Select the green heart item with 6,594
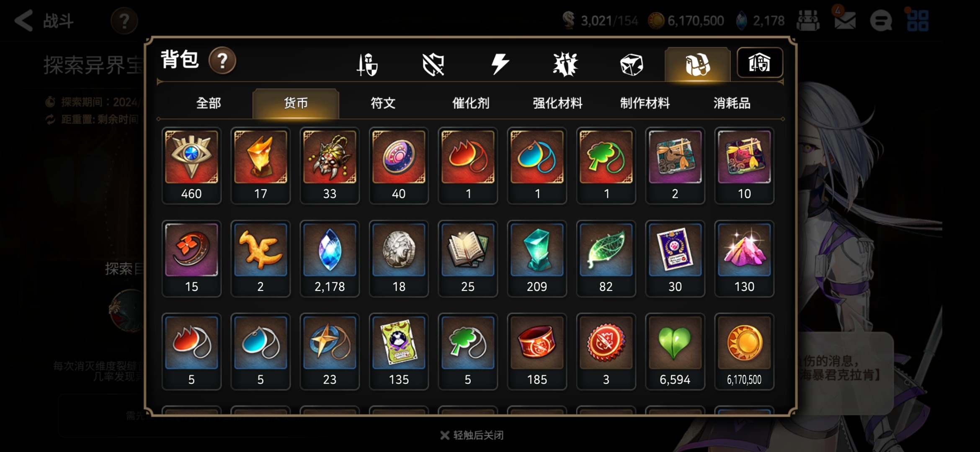The height and width of the screenshot is (452, 980). (675, 352)
